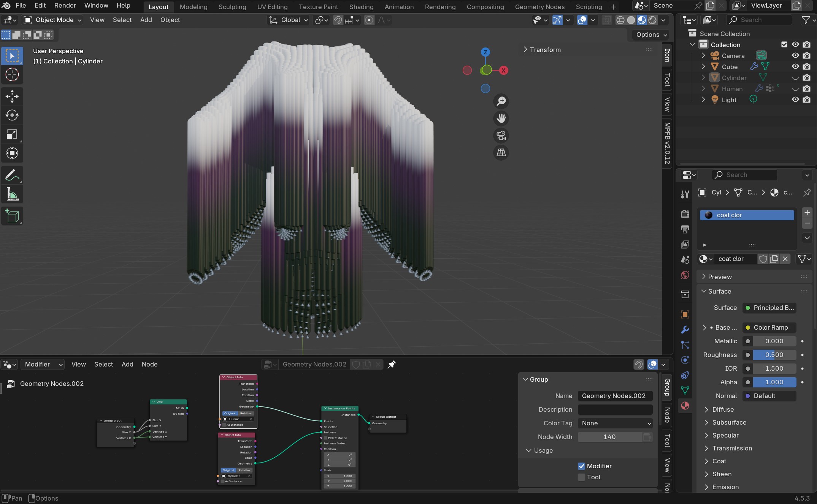Activate the Annotate pencil tool
The height and width of the screenshot is (504, 817).
pyautogui.click(x=12, y=175)
